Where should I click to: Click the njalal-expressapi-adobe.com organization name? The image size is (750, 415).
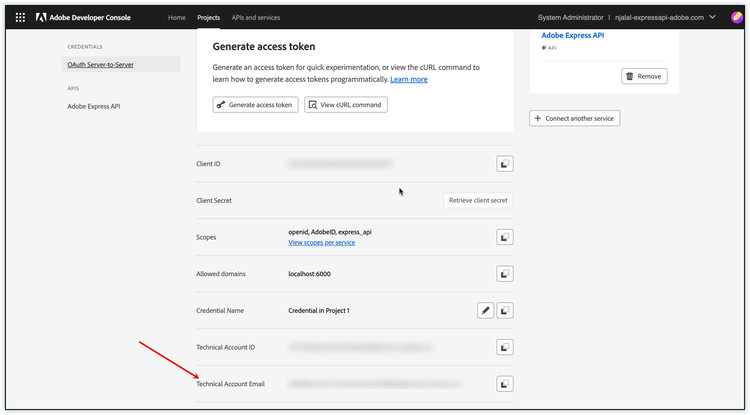tap(660, 18)
